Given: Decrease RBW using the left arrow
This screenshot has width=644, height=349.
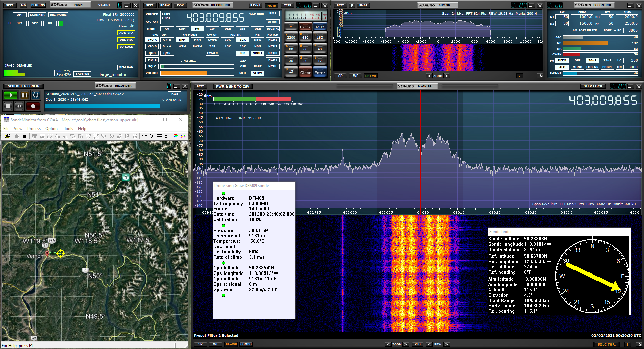Looking at the screenshot, I should coord(429,344).
